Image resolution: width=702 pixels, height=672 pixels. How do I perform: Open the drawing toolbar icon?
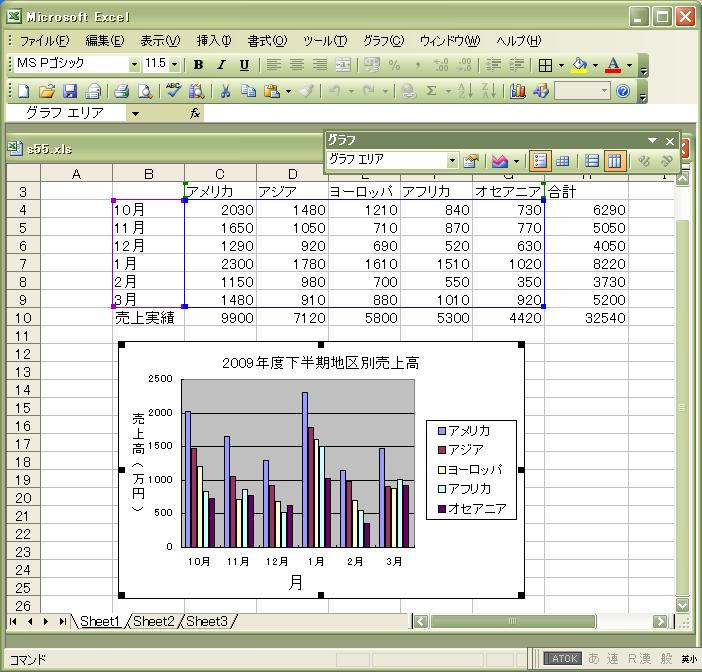541,91
